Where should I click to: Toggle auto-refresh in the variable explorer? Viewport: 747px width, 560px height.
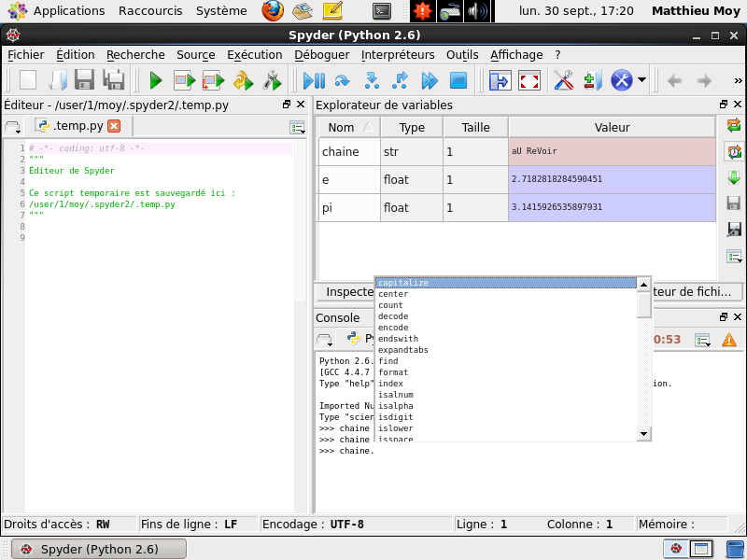[x=734, y=151]
